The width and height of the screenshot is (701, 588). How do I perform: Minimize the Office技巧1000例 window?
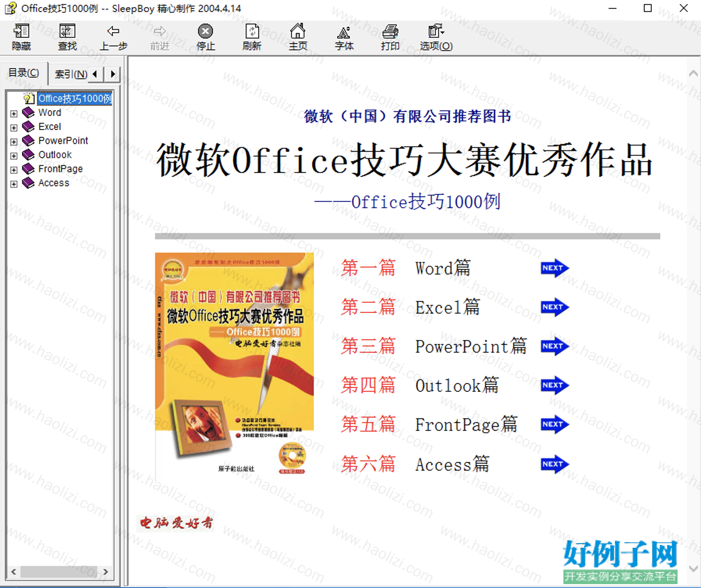pyautogui.click(x=613, y=8)
